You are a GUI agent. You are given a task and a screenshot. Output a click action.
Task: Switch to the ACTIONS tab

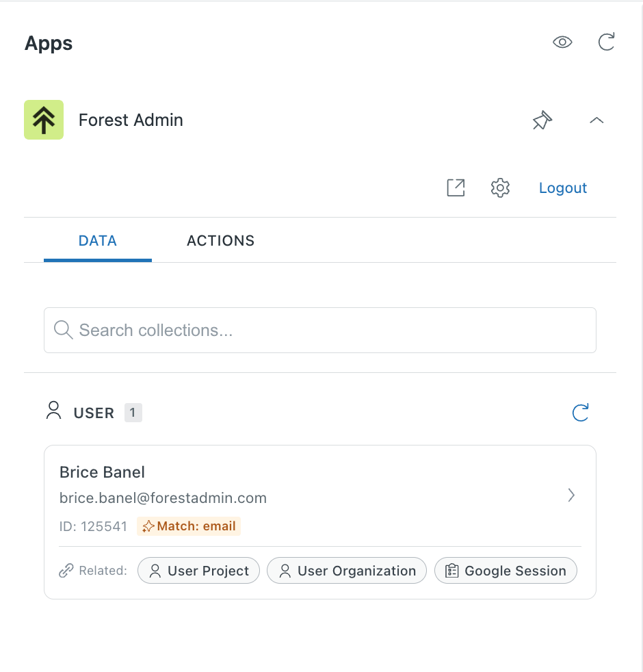pyautogui.click(x=221, y=241)
